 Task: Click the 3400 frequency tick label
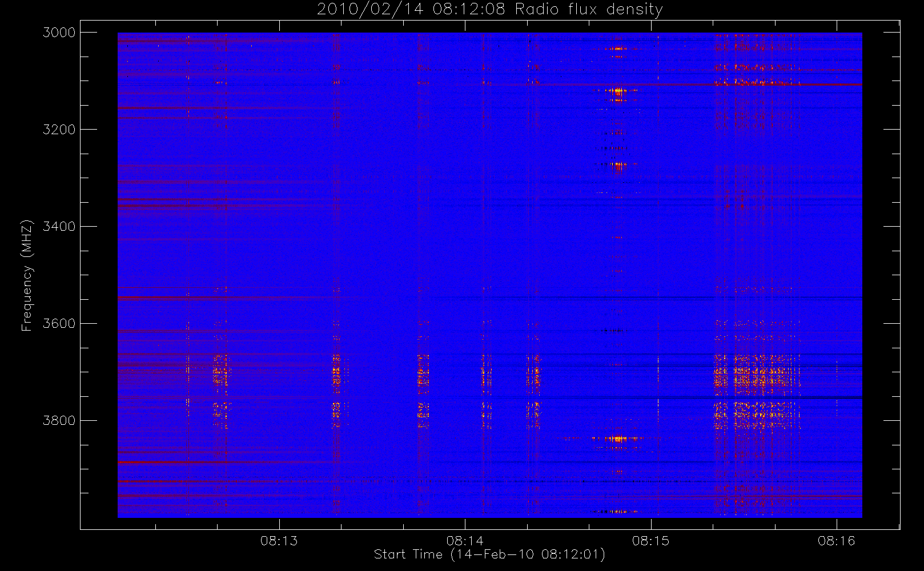pyautogui.click(x=59, y=227)
